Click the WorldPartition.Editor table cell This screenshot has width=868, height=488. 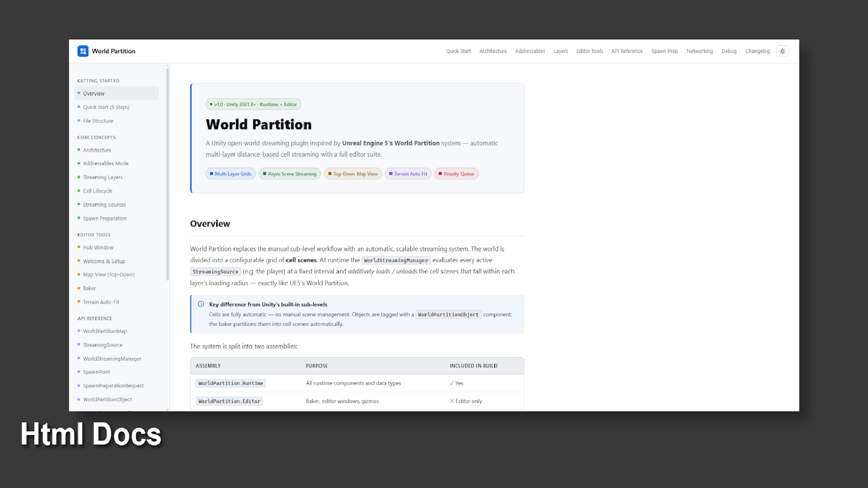pos(229,401)
